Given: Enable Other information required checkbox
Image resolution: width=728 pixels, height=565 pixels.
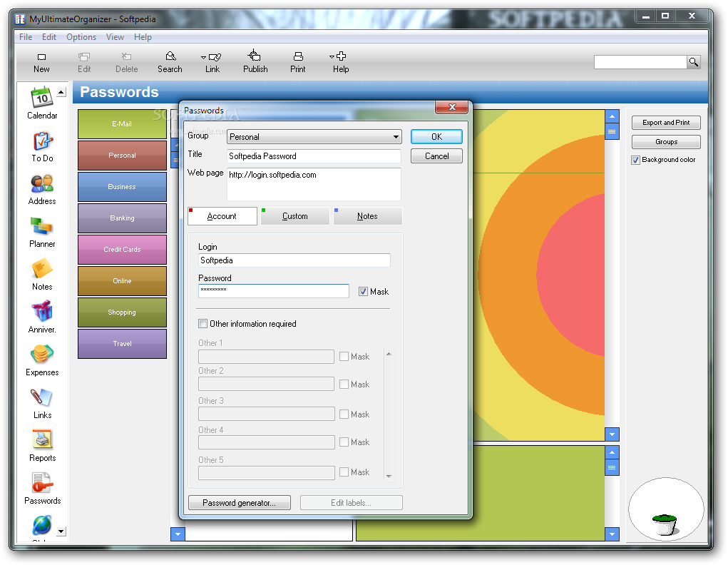Looking at the screenshot, I should (203, 323).
